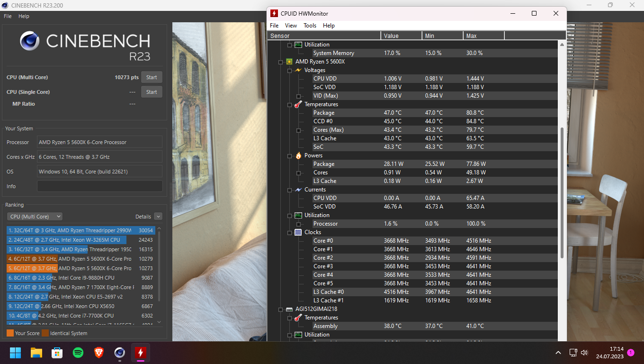Select the 10273 score ranking row

(80, 268)
